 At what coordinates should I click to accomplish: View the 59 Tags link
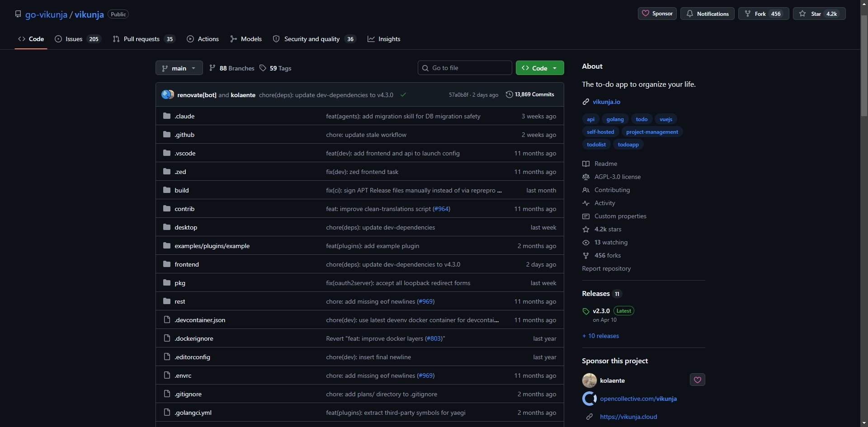coord(275,68)
